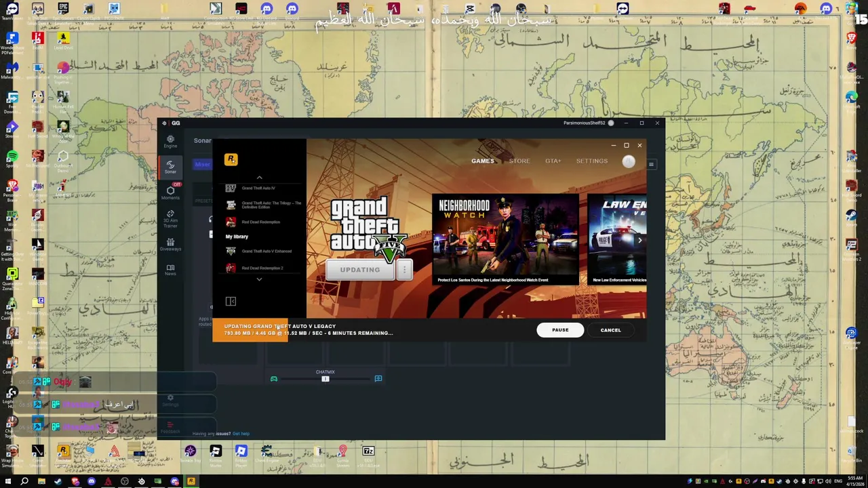Open the Neighborhood Watch news card
Image resolution: width=868 pixels, height=488 pixels.
506,240
